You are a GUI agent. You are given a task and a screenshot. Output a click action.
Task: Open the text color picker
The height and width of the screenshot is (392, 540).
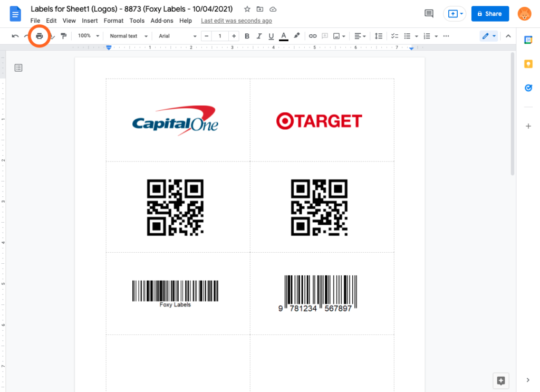click(284, 36)
